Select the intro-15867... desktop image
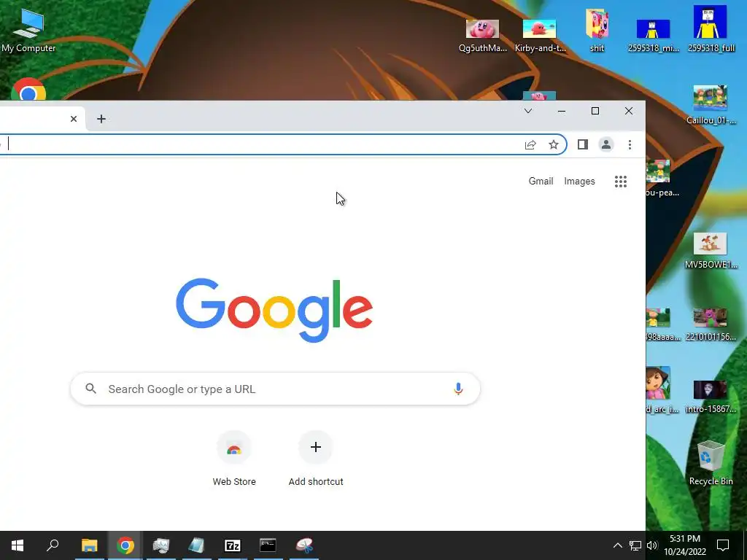 711,396
